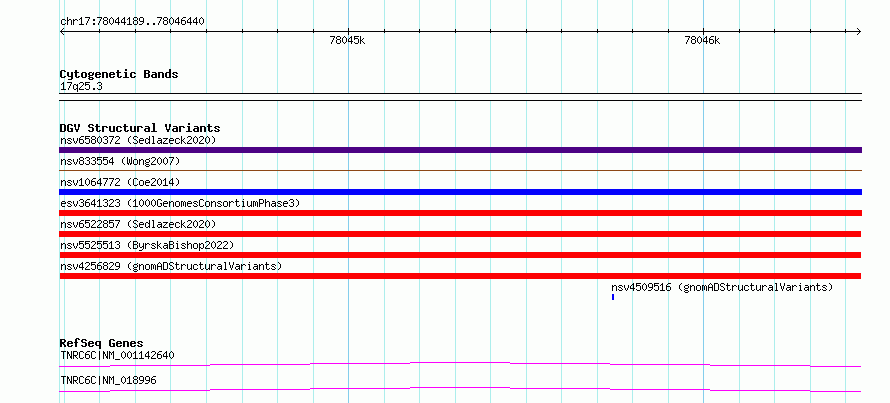Click the red nsv5525513 variant bar
890x403 pixels.
460,255
